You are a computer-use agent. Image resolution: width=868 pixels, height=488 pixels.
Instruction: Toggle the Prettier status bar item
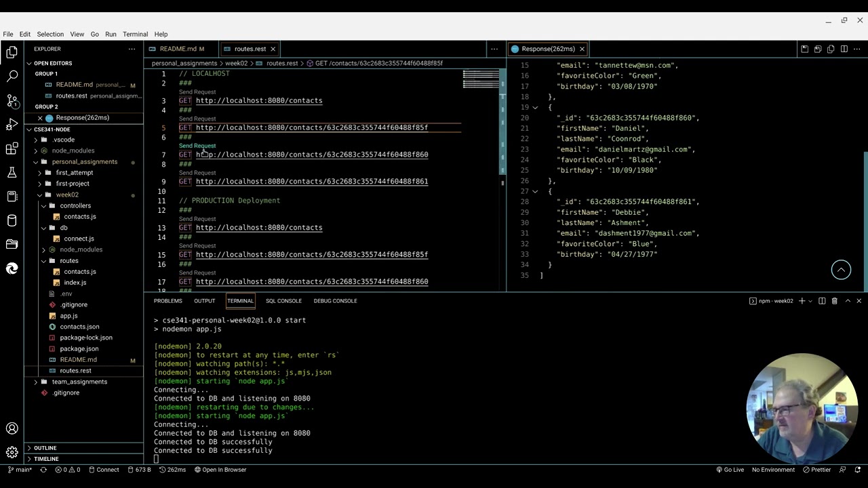[816, 470]
